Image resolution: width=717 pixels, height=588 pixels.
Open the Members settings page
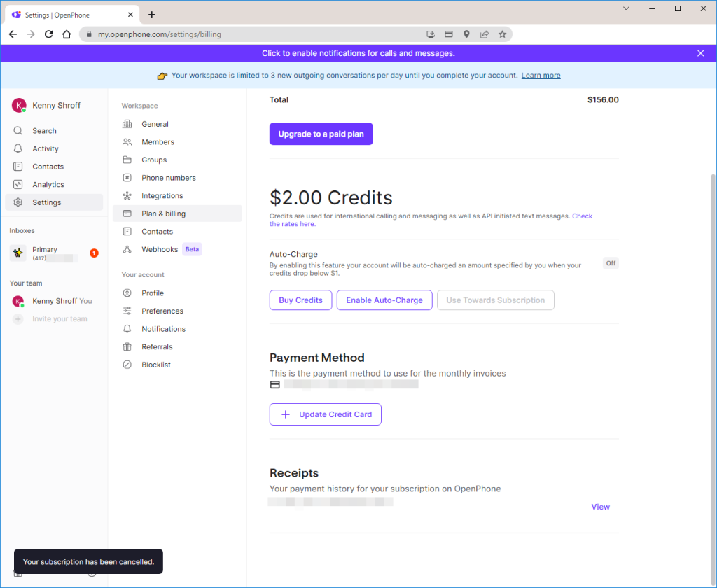click(x=158, y=142)
